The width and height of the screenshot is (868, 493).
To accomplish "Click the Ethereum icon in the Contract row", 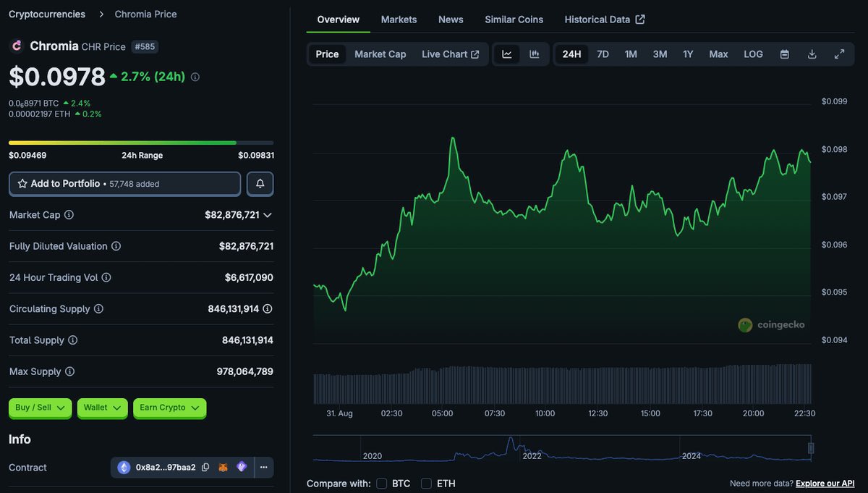I will click(x=124, y=468).
